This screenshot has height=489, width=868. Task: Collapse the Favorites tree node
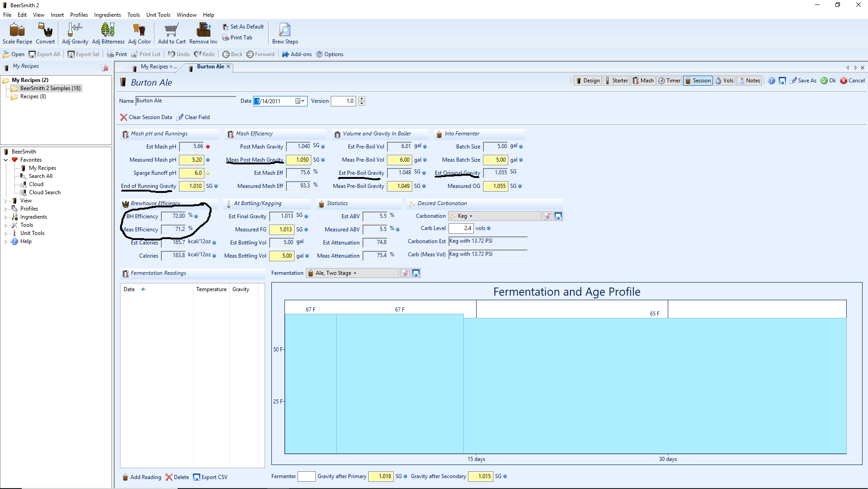[6, 160]
